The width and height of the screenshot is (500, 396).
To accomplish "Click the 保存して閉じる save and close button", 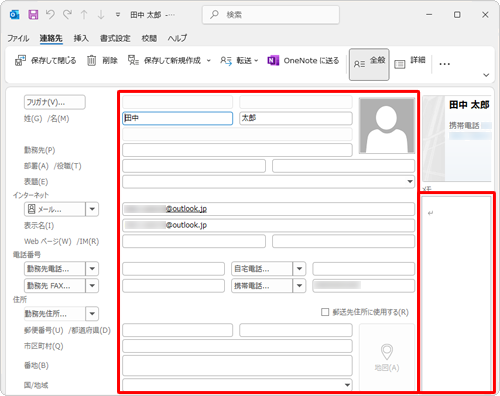I will click(46, 61).
